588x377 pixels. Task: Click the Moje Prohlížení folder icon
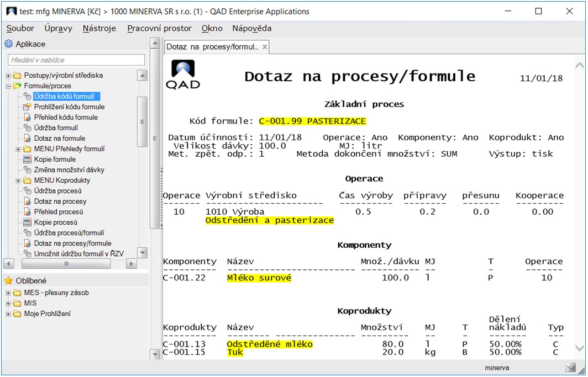click(17, 314)
